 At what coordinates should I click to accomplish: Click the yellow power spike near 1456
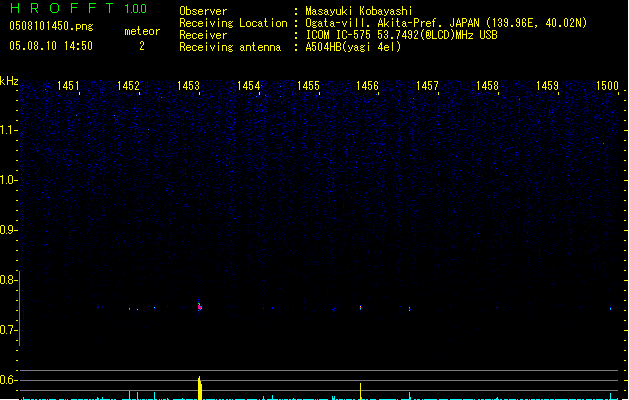[360, 391]
